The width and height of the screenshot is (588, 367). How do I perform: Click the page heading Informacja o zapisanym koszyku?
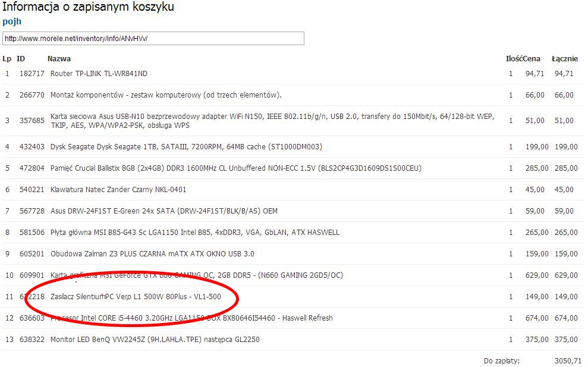pos(88,7)
